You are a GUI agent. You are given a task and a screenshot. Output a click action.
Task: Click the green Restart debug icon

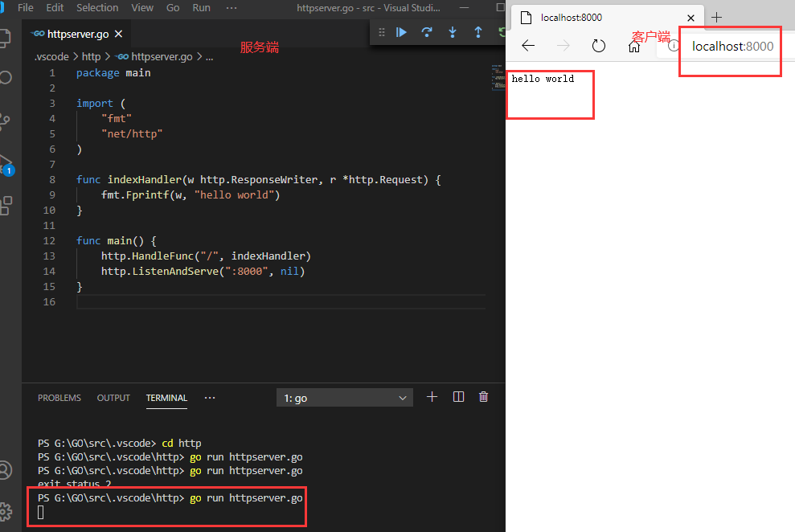pos(502,32)
